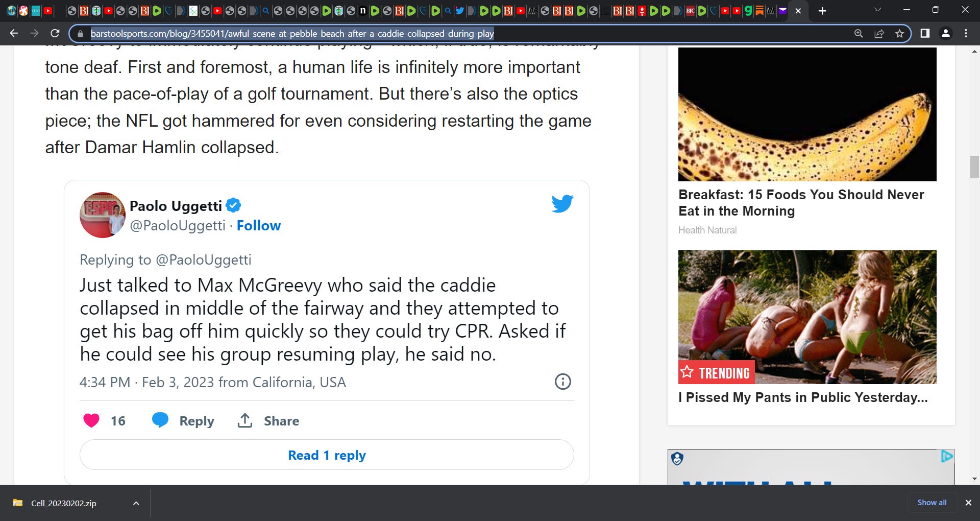Open a new browser tab
Image resolution: width=980 pixels, height=521 pixels.
click(822, 10)
